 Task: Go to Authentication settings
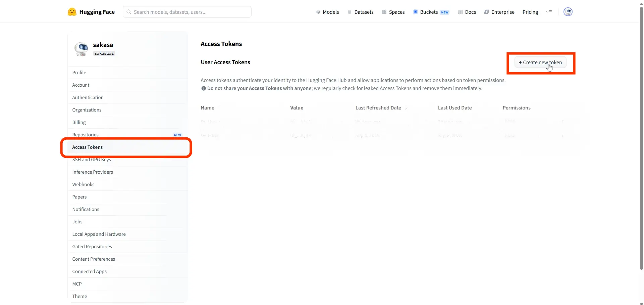click(127, 97)
